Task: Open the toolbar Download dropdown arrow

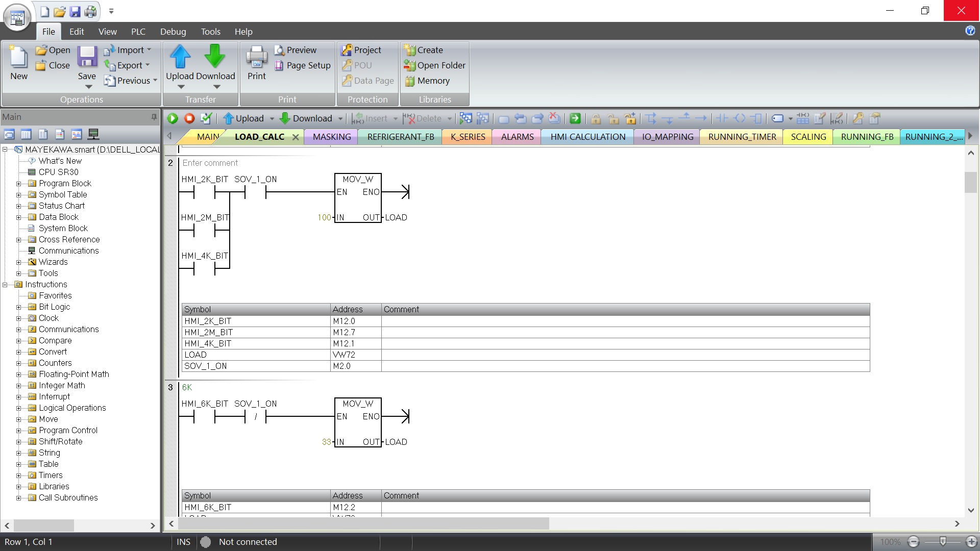Action: [340, 118]
